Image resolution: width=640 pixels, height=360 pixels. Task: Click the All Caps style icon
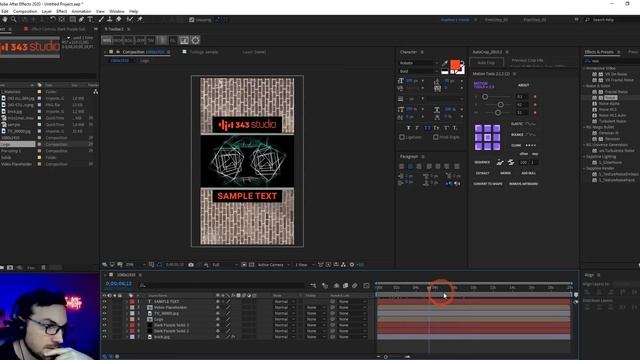[427, 128]
